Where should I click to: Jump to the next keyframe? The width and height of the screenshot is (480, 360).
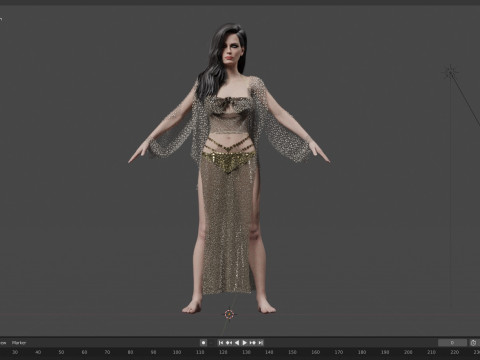coord(253,343)
